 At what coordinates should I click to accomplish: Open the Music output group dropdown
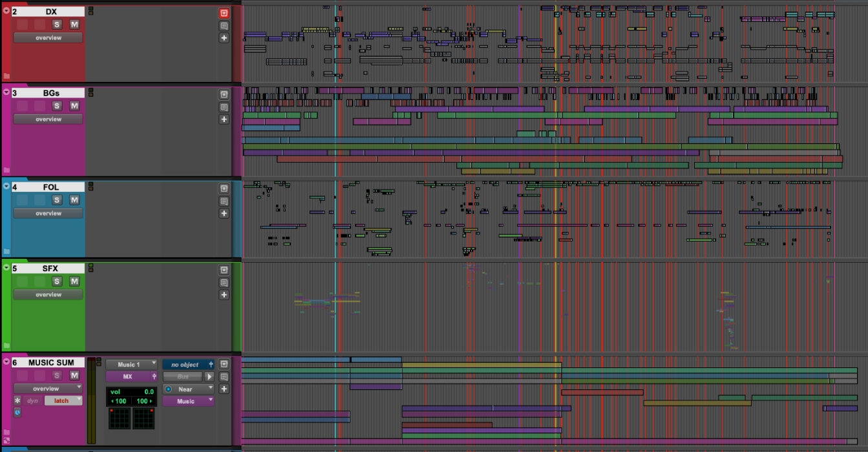pos(188,401)
